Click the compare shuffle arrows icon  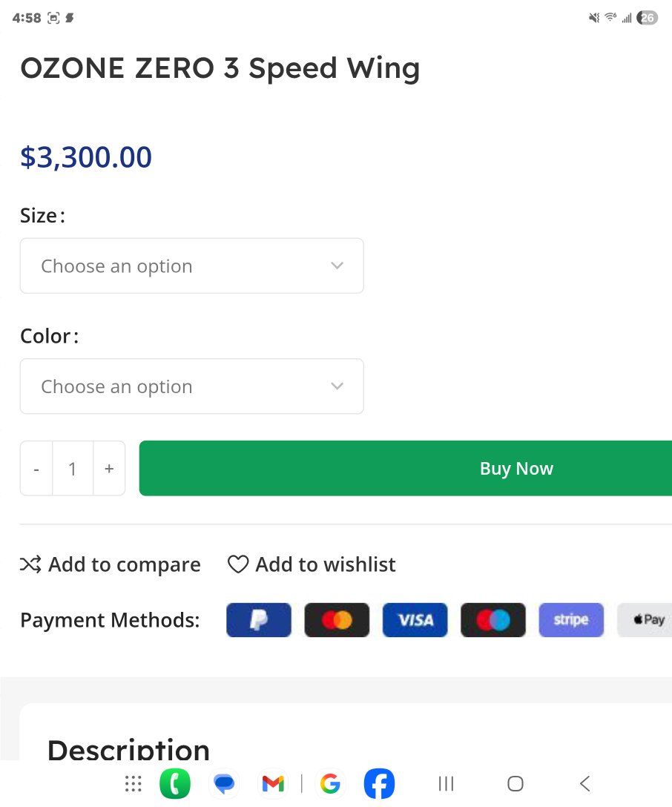click(x=30, y=565)
